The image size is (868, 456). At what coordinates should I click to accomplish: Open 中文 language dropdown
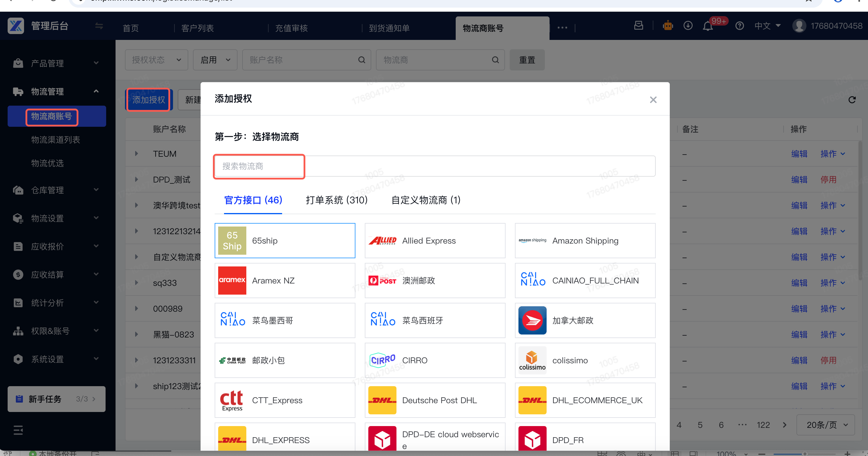coord(768,26)
